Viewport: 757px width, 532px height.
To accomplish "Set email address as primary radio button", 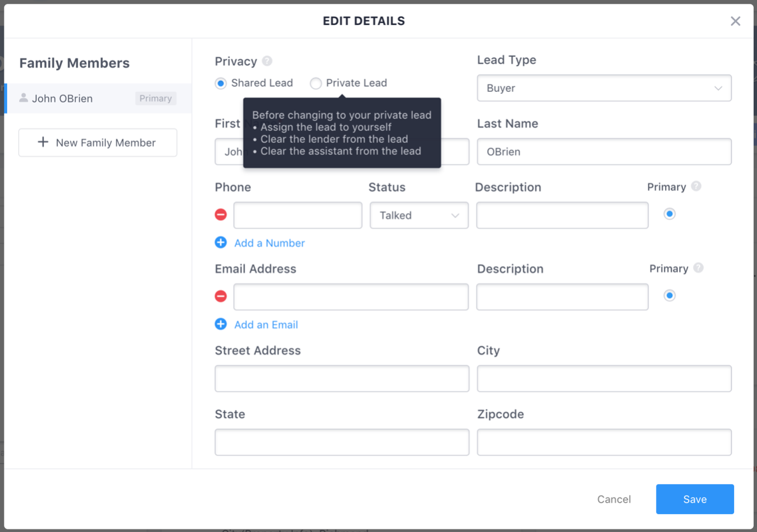I will pyautogui.click(x=669, y=296).
